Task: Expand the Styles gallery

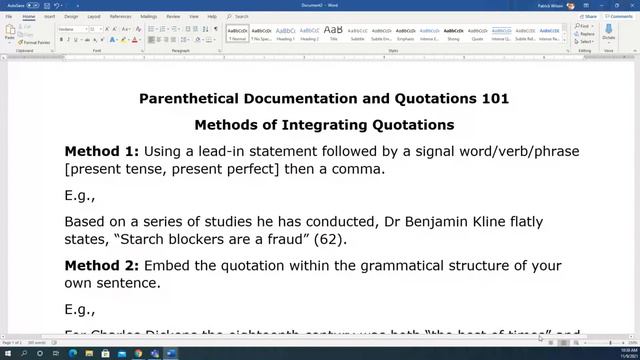Action: [564, 40]
